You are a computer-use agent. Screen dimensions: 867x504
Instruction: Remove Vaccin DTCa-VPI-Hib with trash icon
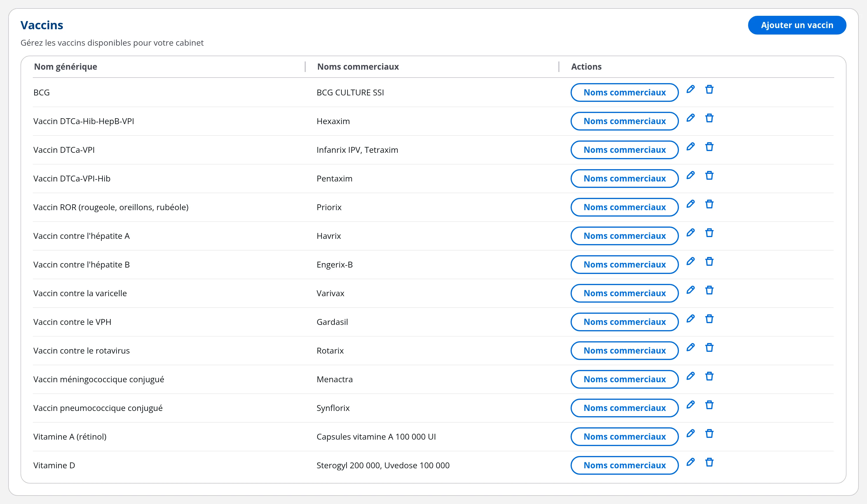click(x=709, y=175)
